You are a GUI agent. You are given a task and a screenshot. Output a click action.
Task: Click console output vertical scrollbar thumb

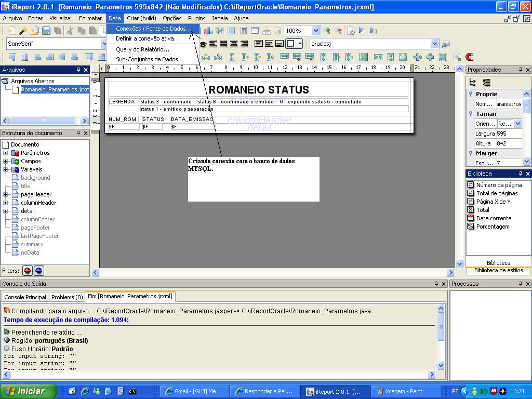(x=441, y=327)
